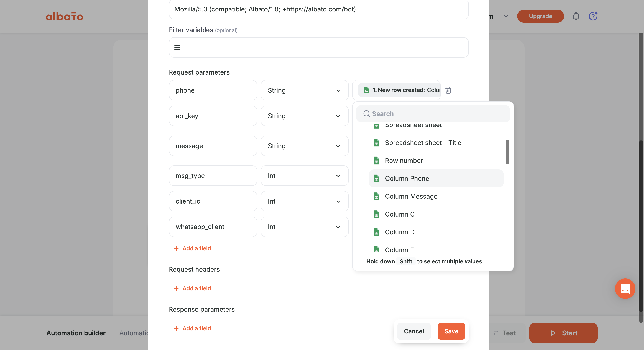Click the sheet icon next to Column C

[x=377, y=214]
